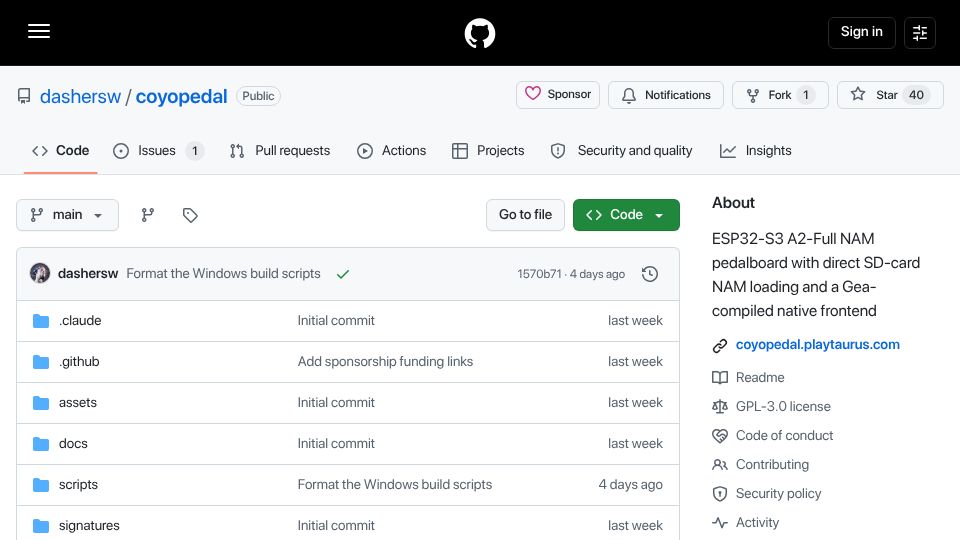View commit status green checkmark
The width and height of the screenshot is (960, 540).
[343, 274]
